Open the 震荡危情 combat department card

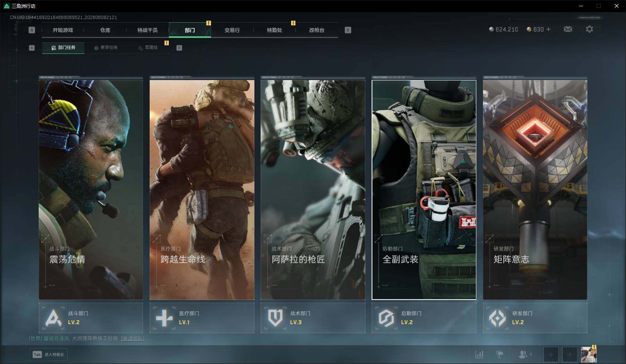point(91,189)
